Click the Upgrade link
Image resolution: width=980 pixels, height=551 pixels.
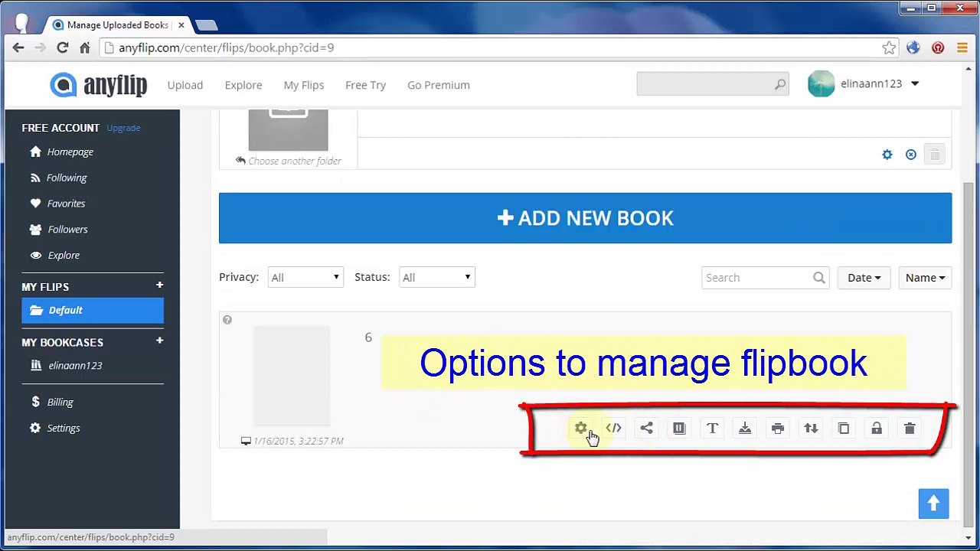(123, 128)
